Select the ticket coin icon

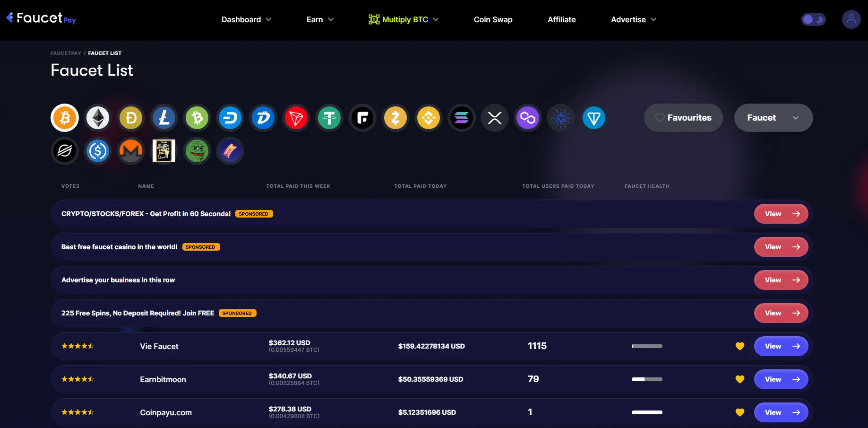230,151
